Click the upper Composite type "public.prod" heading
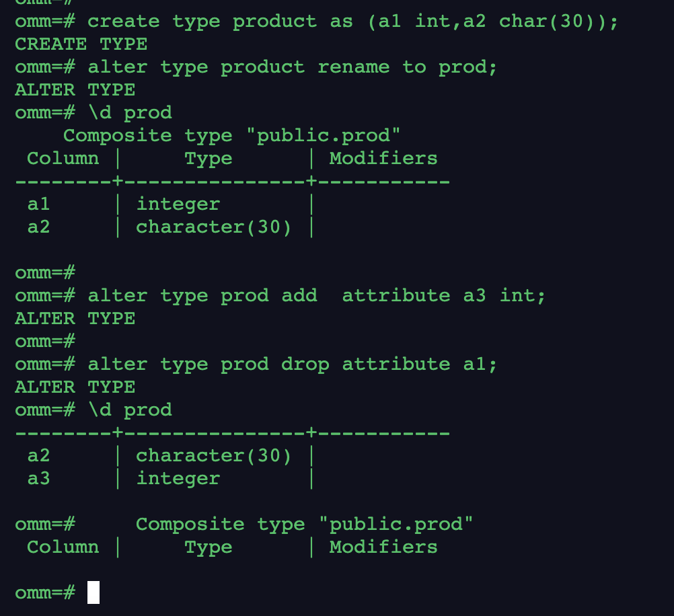Screen dimensions: 674x616 tap(231, 135)
